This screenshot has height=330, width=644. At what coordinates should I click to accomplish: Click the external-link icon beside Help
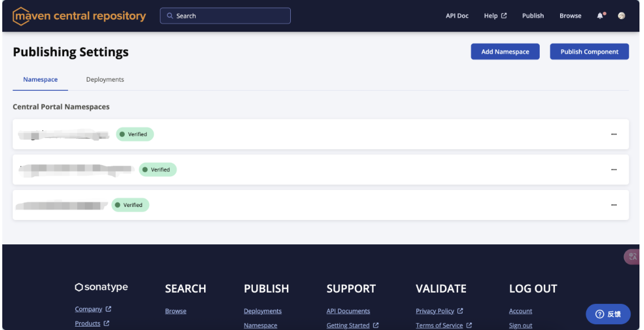pos(504,16)
